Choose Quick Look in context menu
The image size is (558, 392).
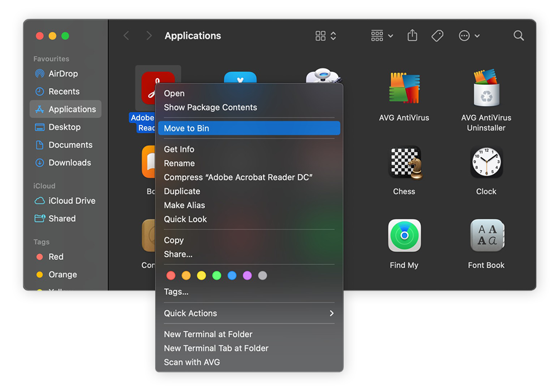(249, 219)
